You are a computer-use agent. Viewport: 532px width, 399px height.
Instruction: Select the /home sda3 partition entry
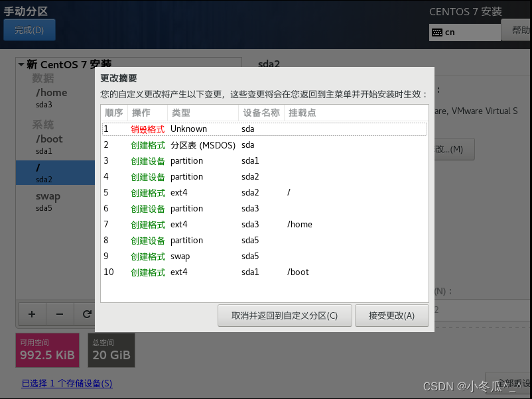(x=55, y=98)
